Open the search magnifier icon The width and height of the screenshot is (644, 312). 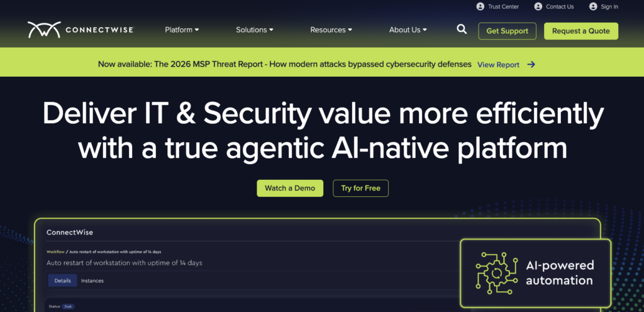click(462, 30)
